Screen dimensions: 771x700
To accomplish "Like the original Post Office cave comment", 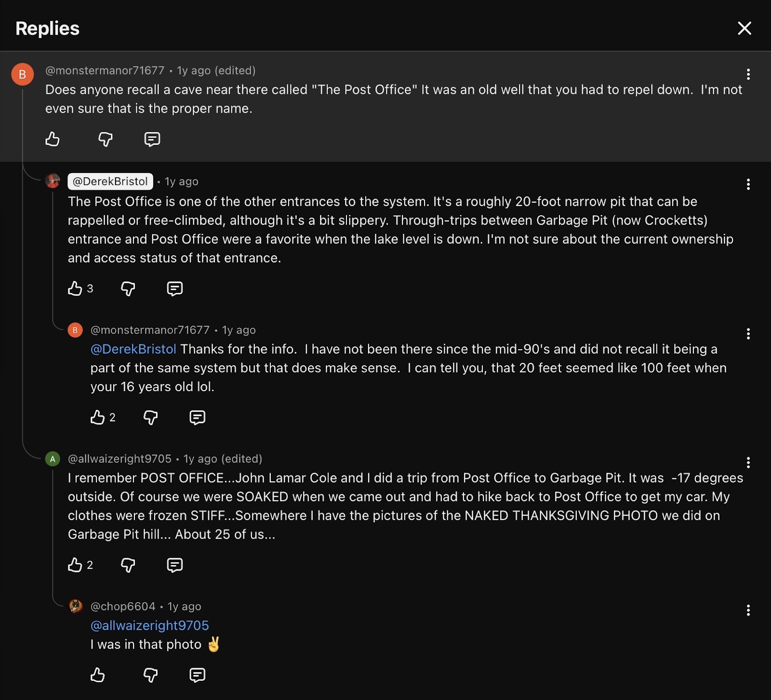I will [x=53, y=139].
